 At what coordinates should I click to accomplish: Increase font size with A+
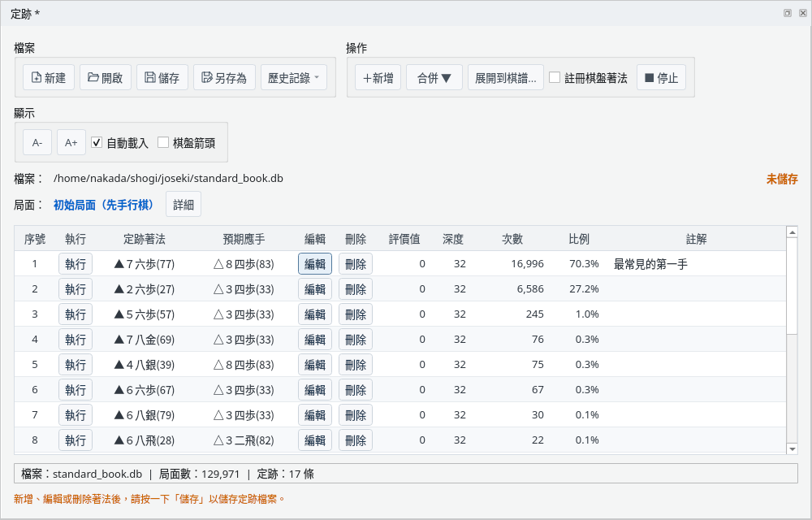coord(71,142)
